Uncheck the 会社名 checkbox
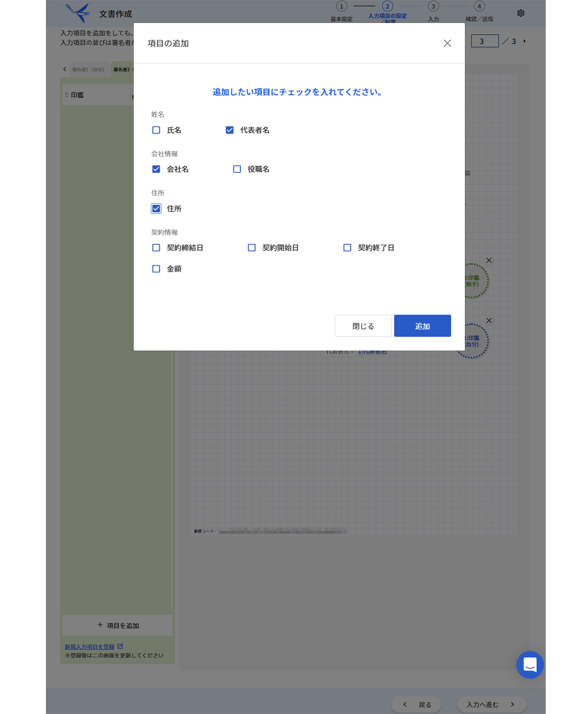Screen dimensions: 588x714 [x=156, y=169]
